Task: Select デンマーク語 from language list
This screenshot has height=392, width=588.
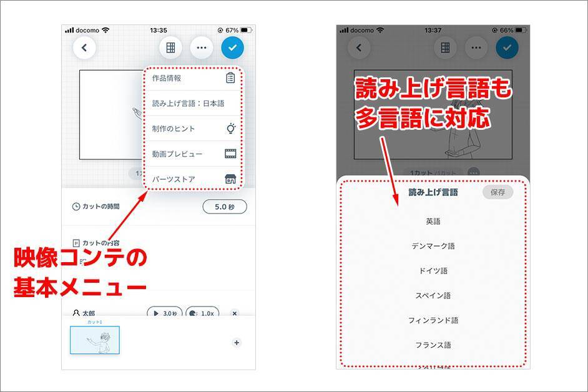Action: coord(433,246)
